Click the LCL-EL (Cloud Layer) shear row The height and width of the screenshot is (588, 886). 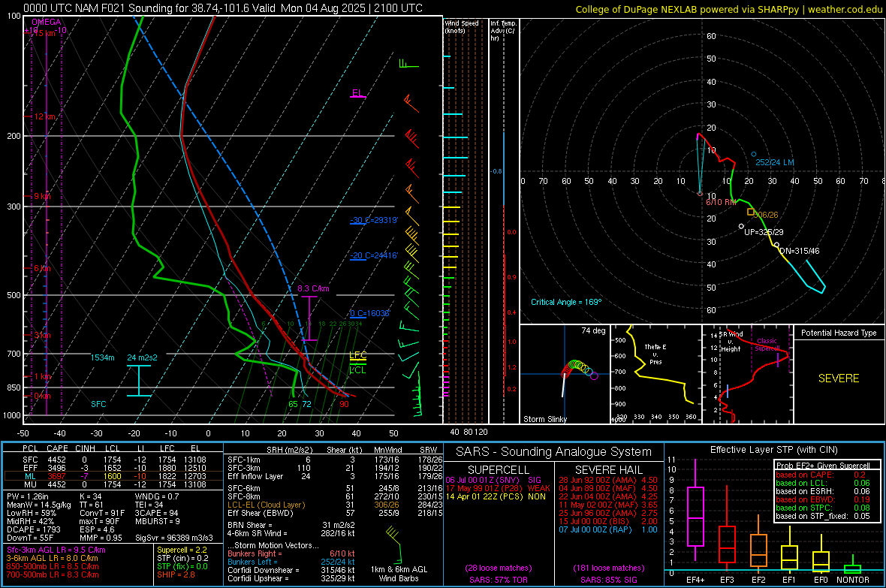[335, 505]
